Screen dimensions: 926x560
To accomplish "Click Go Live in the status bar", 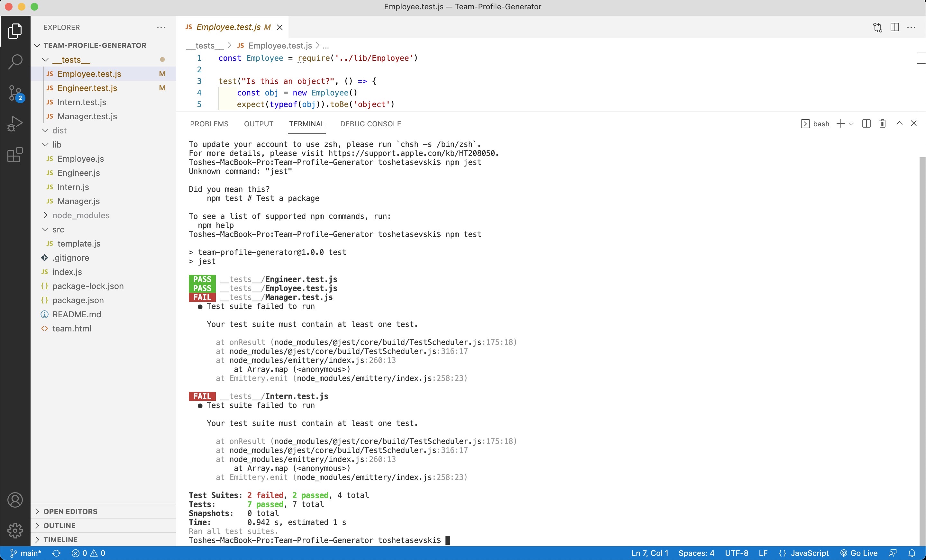I will [859, 553].
